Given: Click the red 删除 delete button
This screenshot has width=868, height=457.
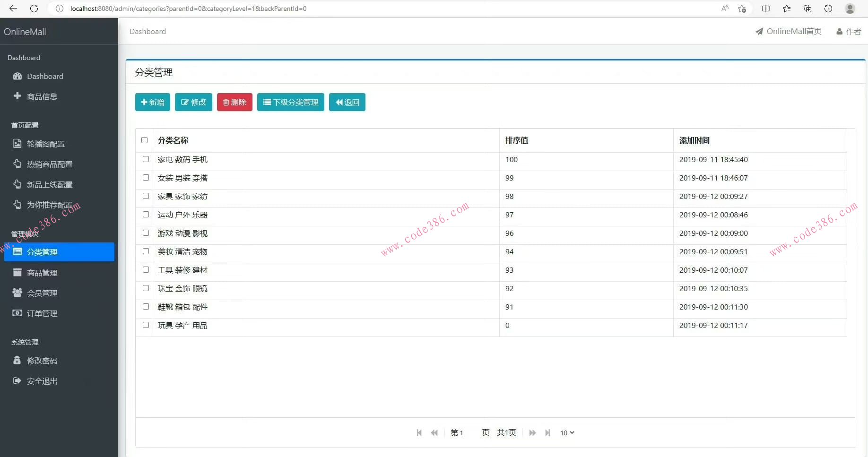Looking at the screenshot, I should 234,102.
